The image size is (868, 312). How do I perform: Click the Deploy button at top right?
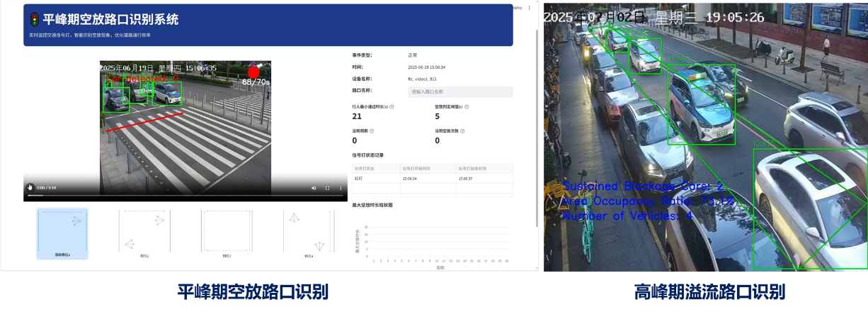517,8
